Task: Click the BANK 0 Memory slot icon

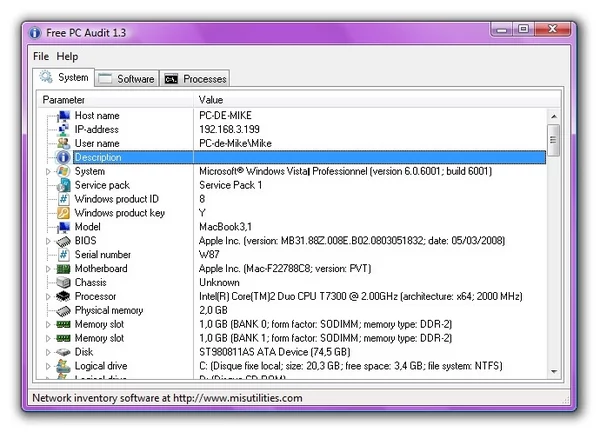Action: 64,324
